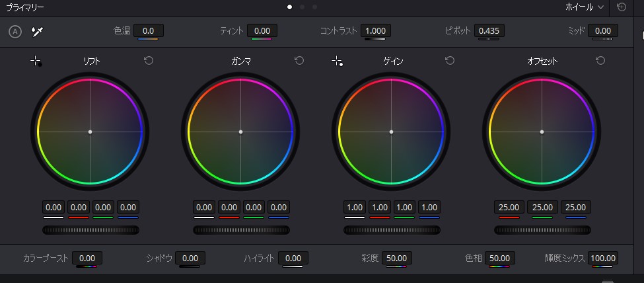The image size is (644, 283).
Task: Click the 輝度ミックス label
Action: (564, 259)
